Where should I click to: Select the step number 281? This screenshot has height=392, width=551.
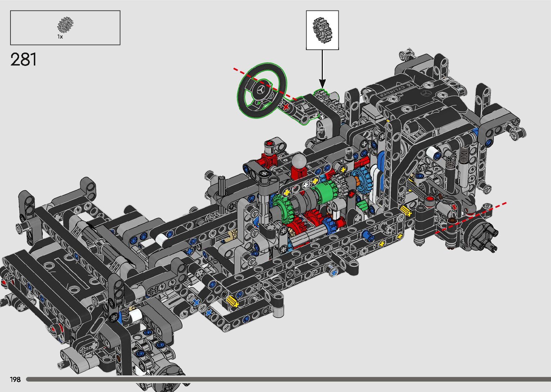[x=23, y=60]
